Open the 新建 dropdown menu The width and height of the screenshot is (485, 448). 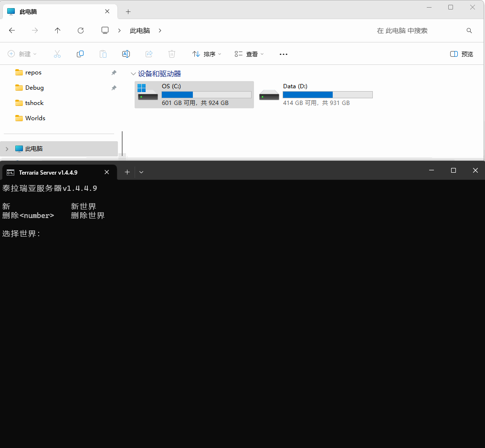coord(22,54)
